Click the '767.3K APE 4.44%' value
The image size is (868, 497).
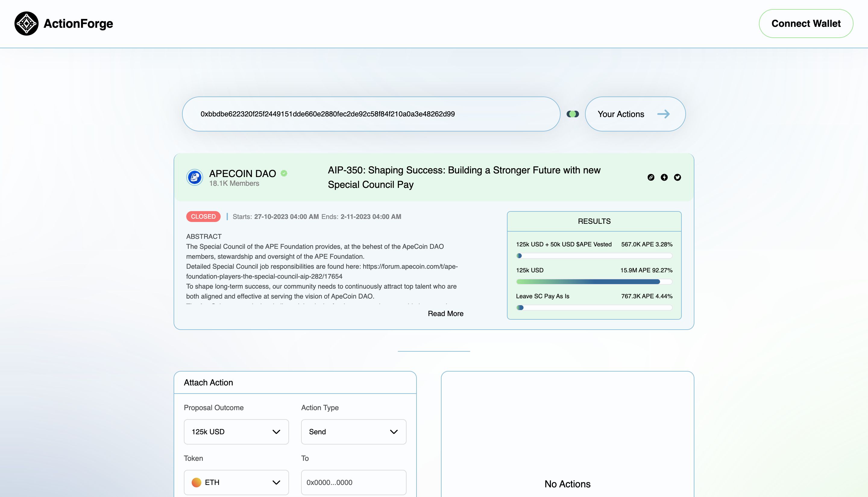click(647, 296)
